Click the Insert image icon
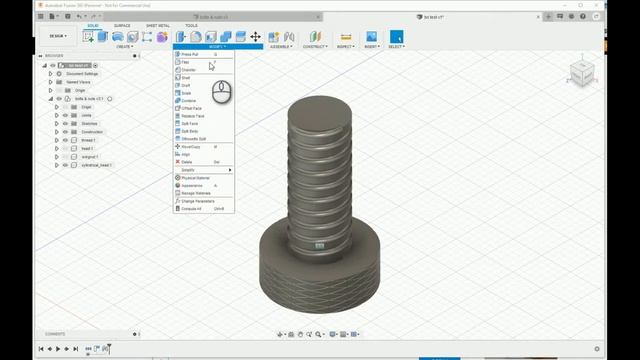 [371, 37]
